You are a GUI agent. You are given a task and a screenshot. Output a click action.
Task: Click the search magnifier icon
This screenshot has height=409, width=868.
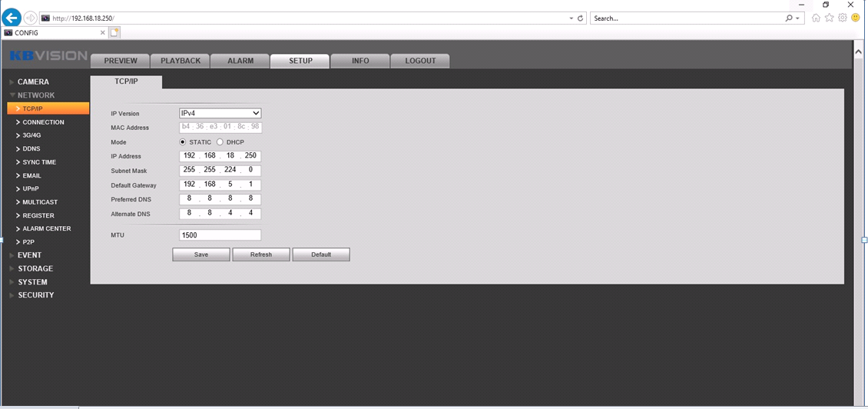pos(789,18)
